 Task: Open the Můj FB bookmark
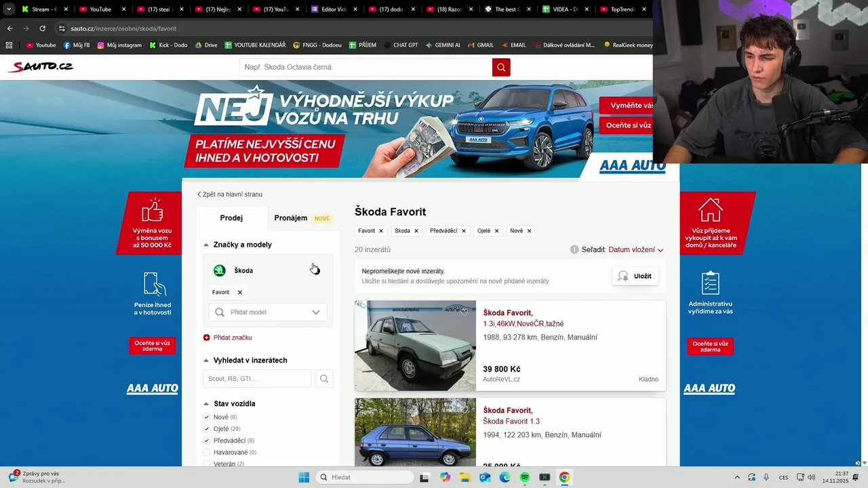point(77,45)
